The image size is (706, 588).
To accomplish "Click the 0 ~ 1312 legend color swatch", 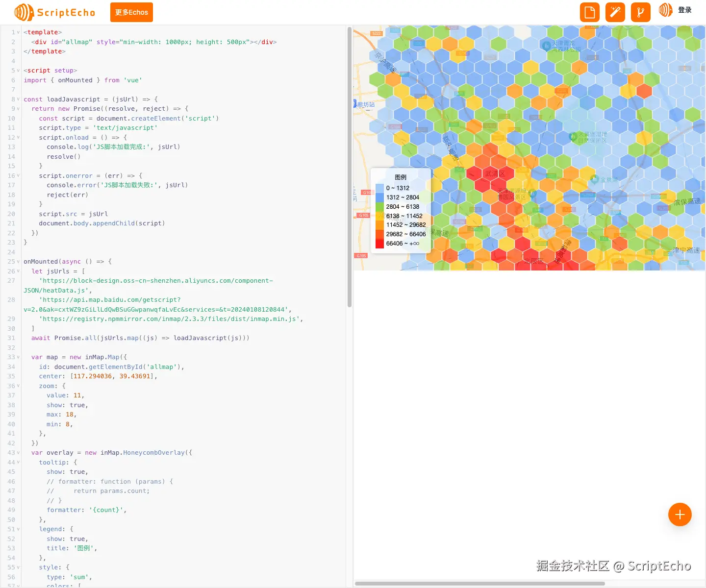I will tap(379, 188).
